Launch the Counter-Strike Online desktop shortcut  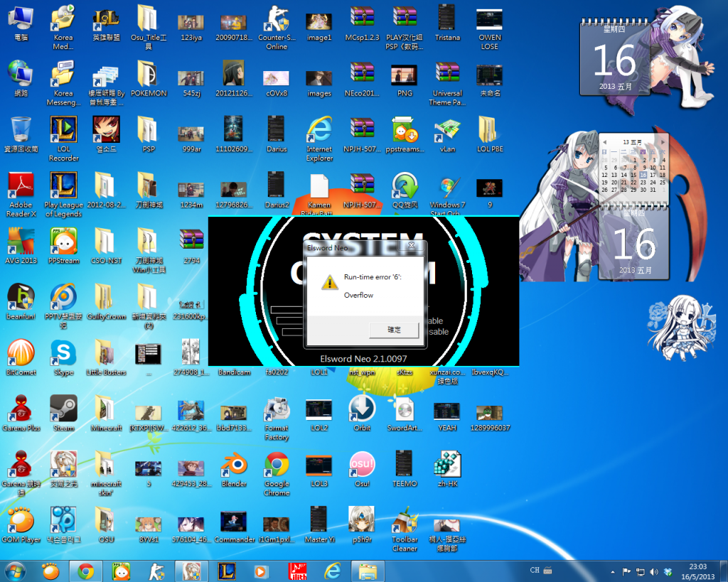[277, 19]
